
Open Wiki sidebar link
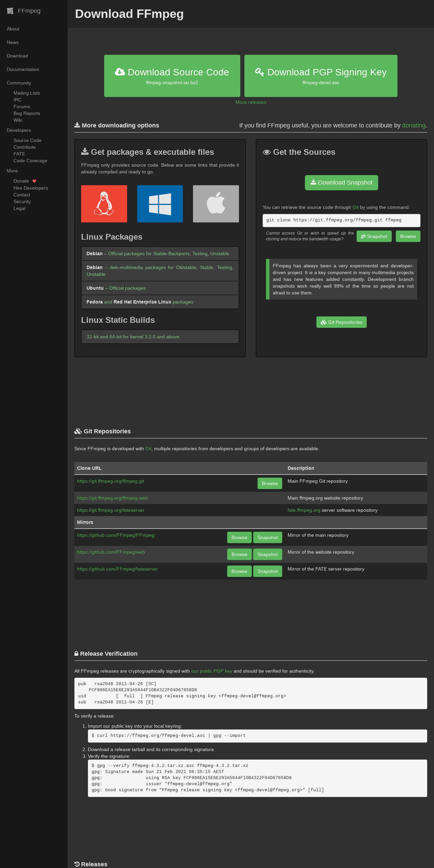[x=18, y=120]
